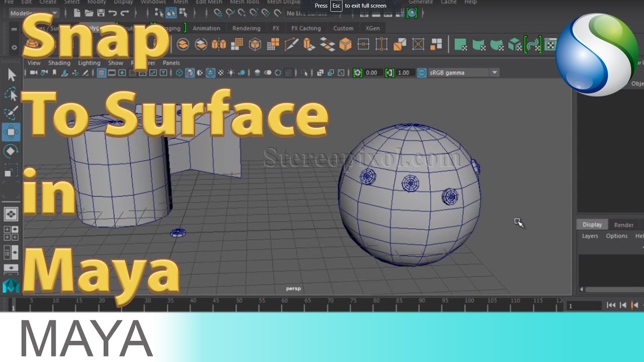Click the Planar UV mapping shelf icon

point(461,45)
